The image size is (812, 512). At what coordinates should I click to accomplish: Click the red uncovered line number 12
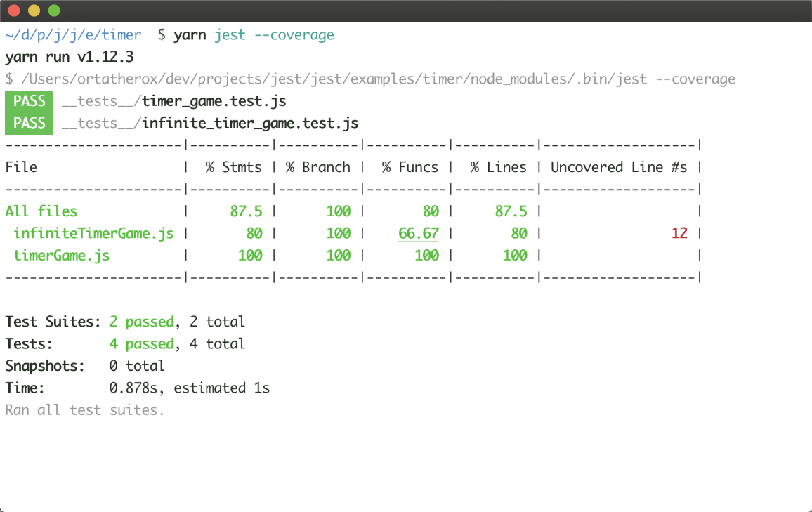point(679,233)
